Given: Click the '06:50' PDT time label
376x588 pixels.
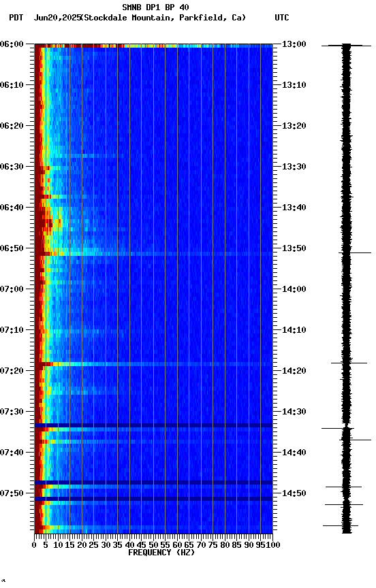Looking at the screenshot, I should coord(12,248).
